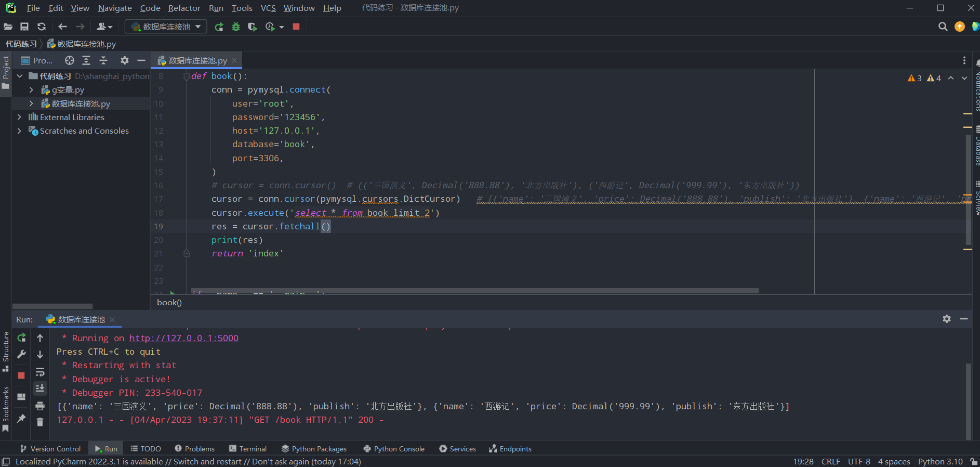Clear all console output with trash icon

point(40,422)
